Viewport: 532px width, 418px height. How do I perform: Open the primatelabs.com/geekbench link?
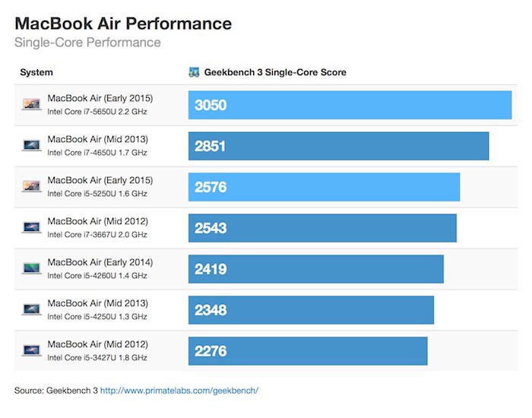click(179, 391)
